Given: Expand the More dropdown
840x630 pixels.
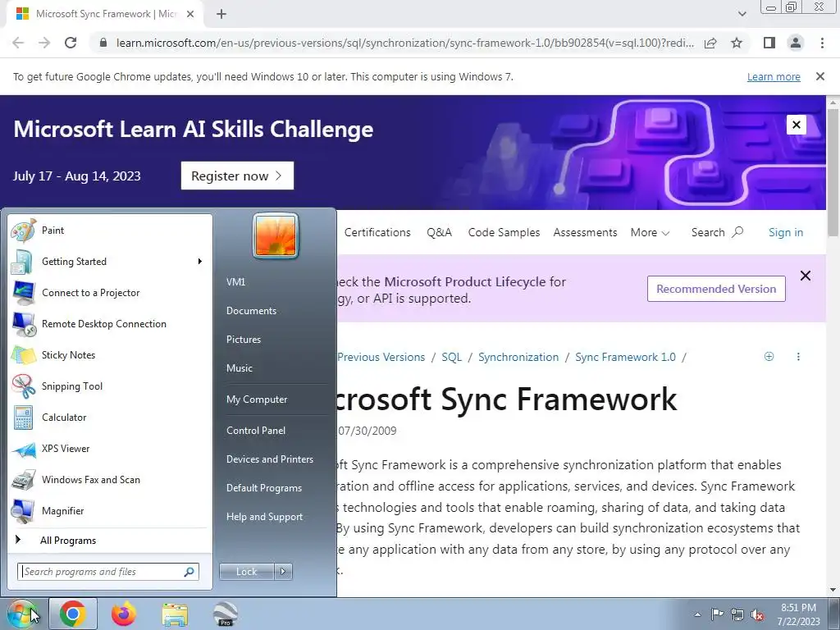Looking at the screenshot, I should tap(650, 232).
